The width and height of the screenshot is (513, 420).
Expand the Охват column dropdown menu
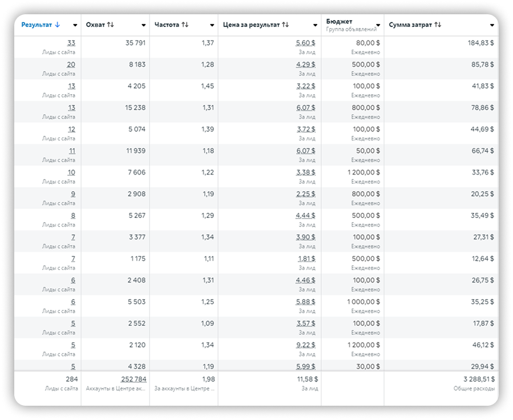(x=144, y=26)
